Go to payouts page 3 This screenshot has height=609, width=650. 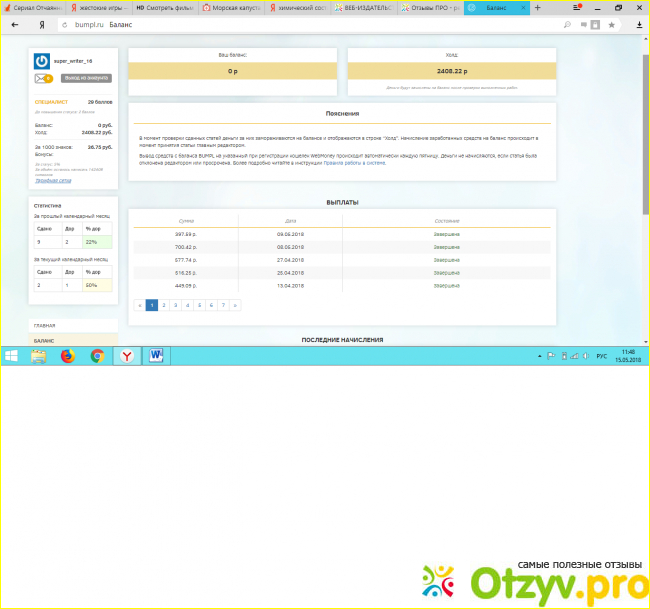pyautogui.click(x=175, y=305)
